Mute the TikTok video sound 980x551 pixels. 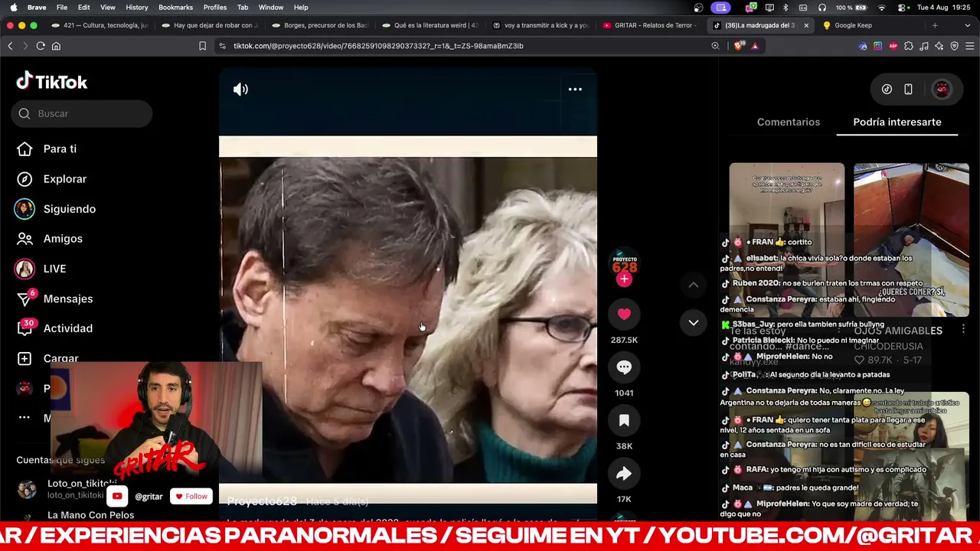click(240, 90)
